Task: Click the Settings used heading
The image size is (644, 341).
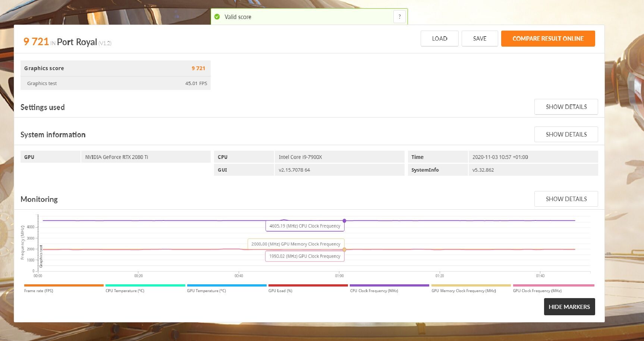Action: pyautogui.click(x=43, y=107)
